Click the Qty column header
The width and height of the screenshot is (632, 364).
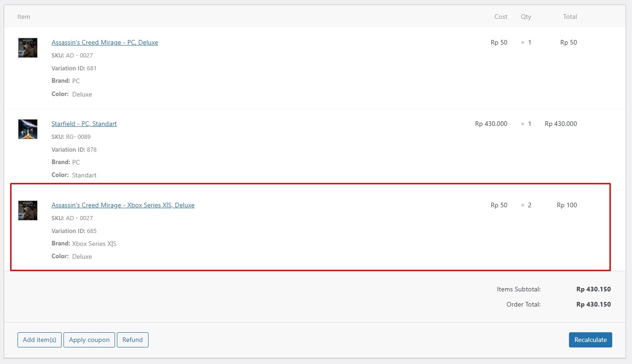pyautogui.click(x=526, y=17)
